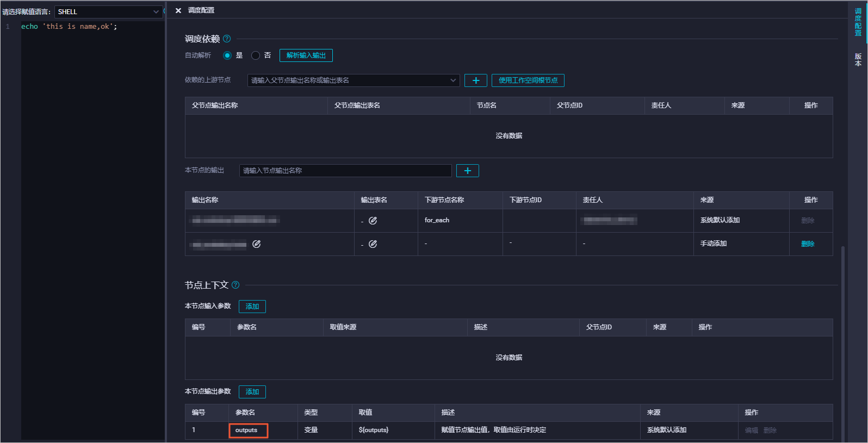Edit output table name in the 手动添加 row
This screenshot has height=443, width=868.
coord(373,244)
